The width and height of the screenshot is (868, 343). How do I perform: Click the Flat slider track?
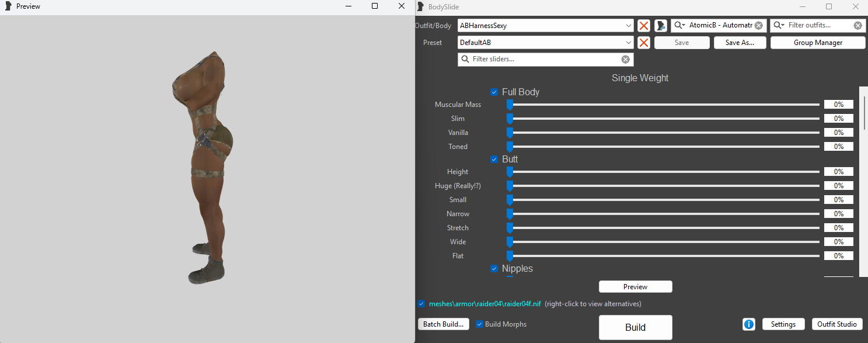tap(663, 256)
